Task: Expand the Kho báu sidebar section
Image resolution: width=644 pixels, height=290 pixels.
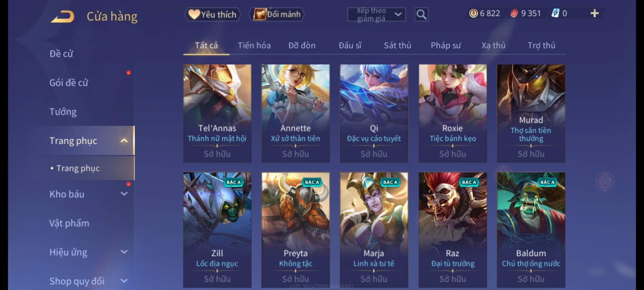Action: click(124, 194)
